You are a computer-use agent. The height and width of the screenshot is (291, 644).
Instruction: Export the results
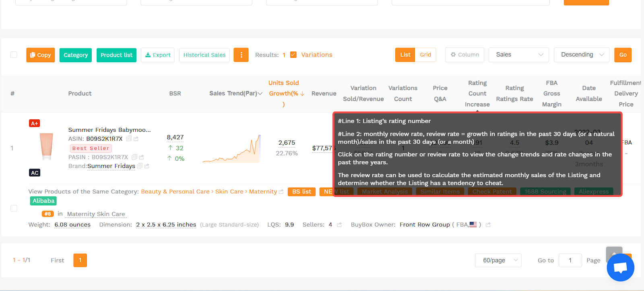click(158, 55)
